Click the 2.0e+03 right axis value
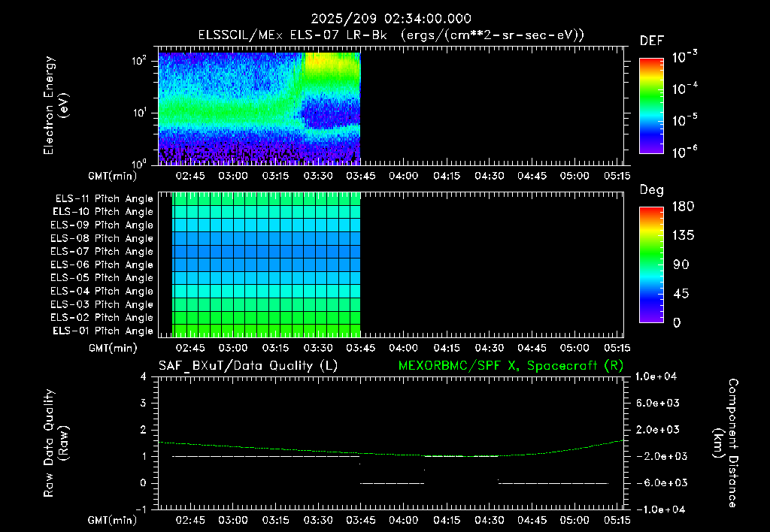This screenshot has width=770, height=532. pos(657,429)
